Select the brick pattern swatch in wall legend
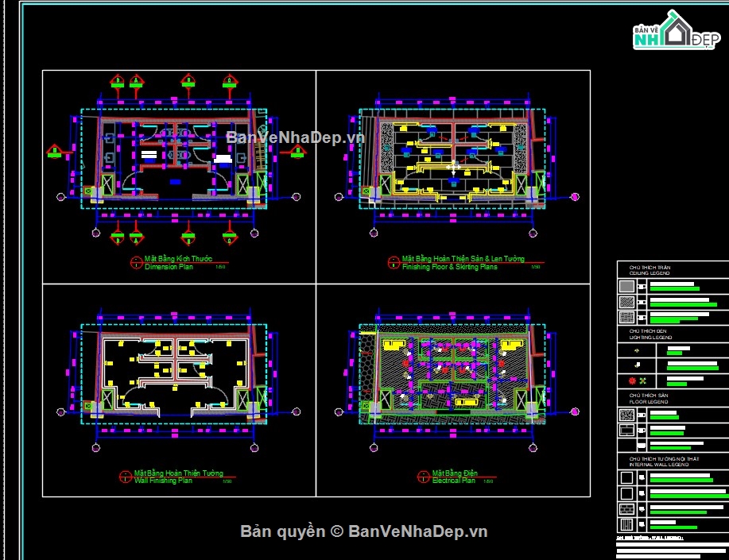The height and width of the screenshot is (560, 729). coord(627,508)
